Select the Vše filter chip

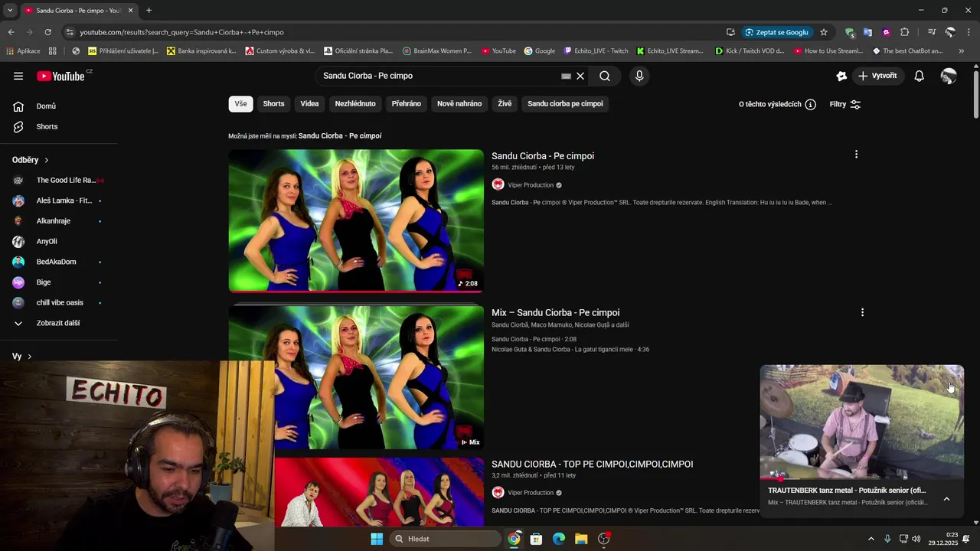point(240,104)
